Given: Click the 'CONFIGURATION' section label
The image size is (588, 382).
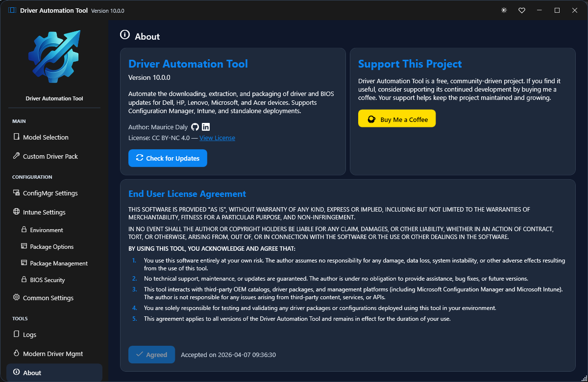Looking at the screenshot, I should [x=32, y=177].
